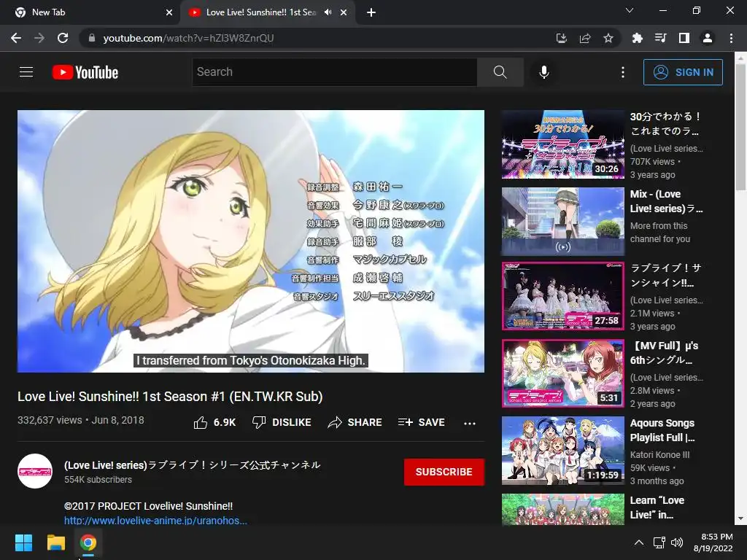Reload the current page

point(63,38)
